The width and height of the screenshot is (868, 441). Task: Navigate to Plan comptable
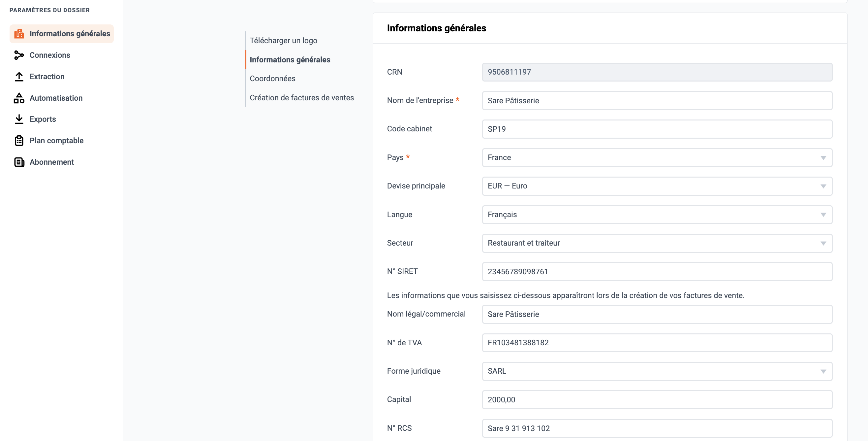57,141
